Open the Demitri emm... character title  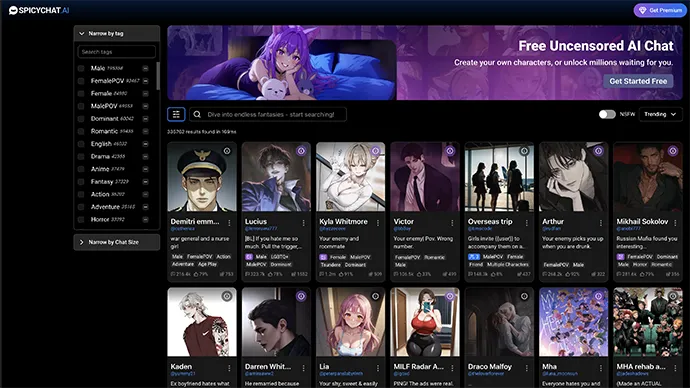coord(195,222)
